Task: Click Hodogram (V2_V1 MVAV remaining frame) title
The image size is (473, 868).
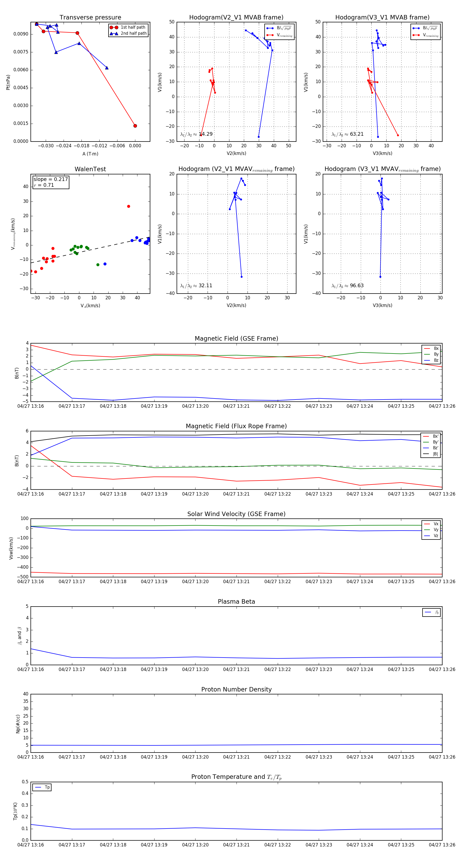Action: [236, 169]
